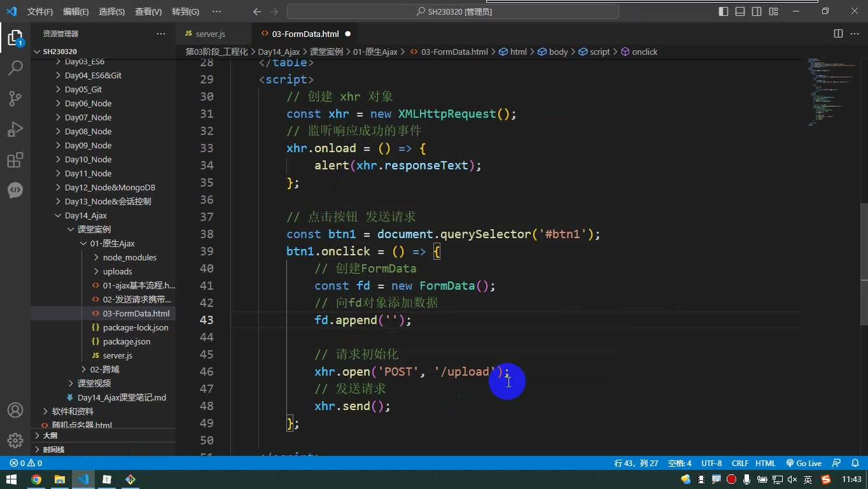
Task: Click Customize Layout icon in title bar
Action: [773, 11]
